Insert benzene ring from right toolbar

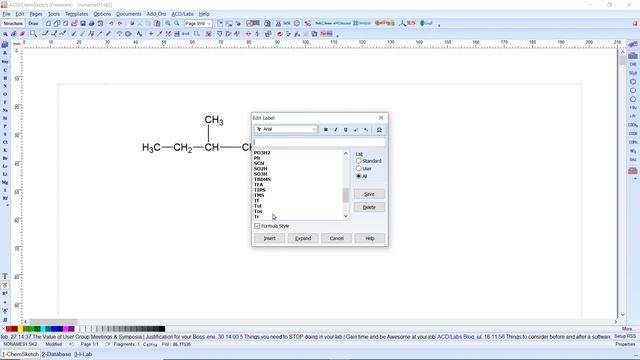(633, 82)
